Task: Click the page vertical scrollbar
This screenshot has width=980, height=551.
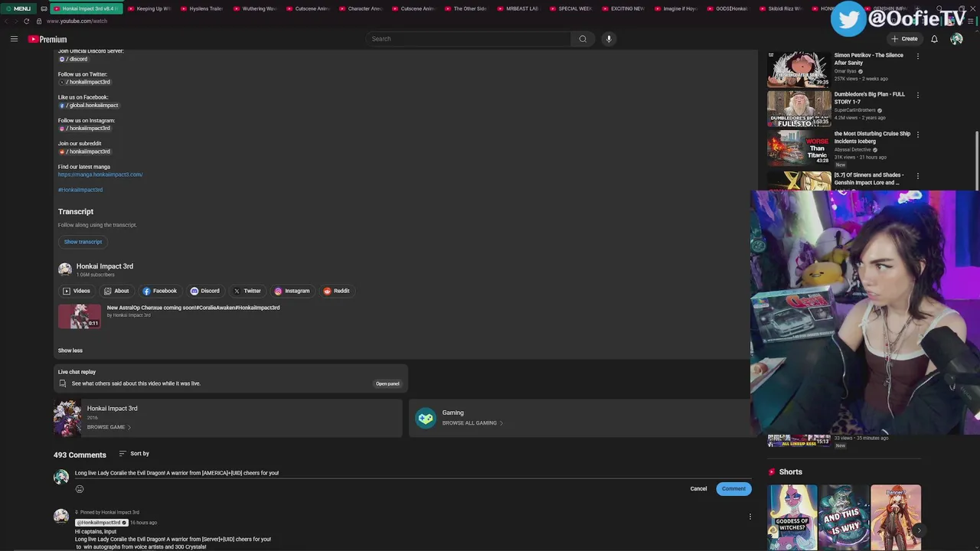Action: [x=977, y=161]
